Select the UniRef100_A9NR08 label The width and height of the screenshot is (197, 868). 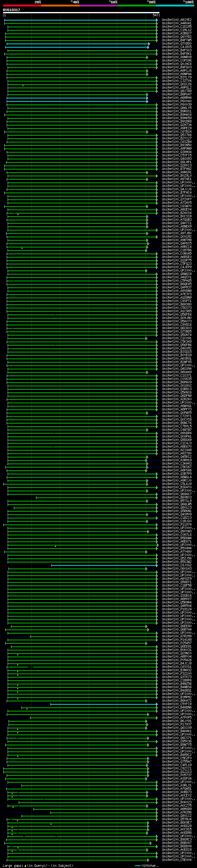(x=177, y=57)
